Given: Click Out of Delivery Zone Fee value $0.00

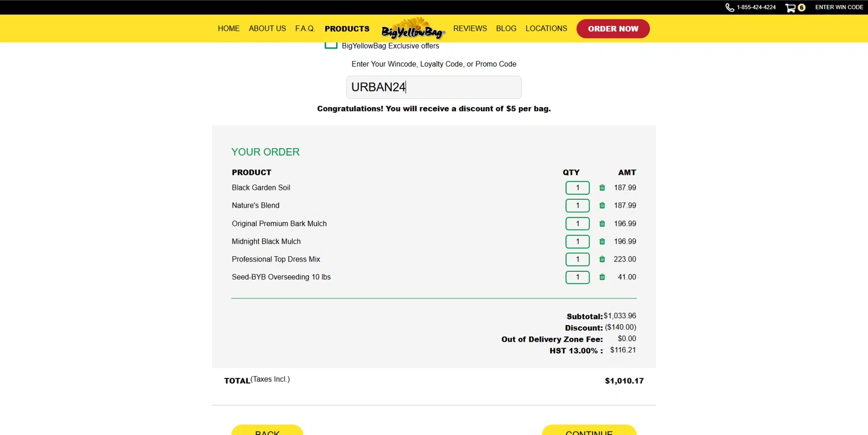Looking at the screenshot, I should click(x=627, y=338).
